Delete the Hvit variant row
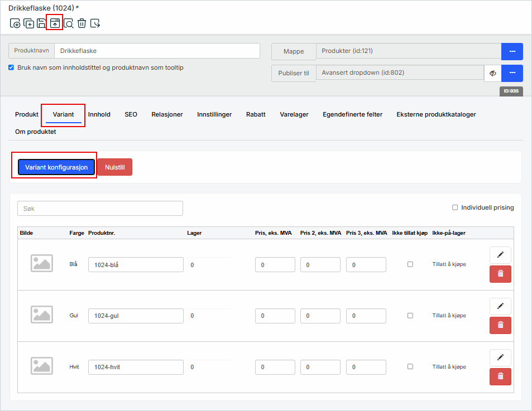 500,376
